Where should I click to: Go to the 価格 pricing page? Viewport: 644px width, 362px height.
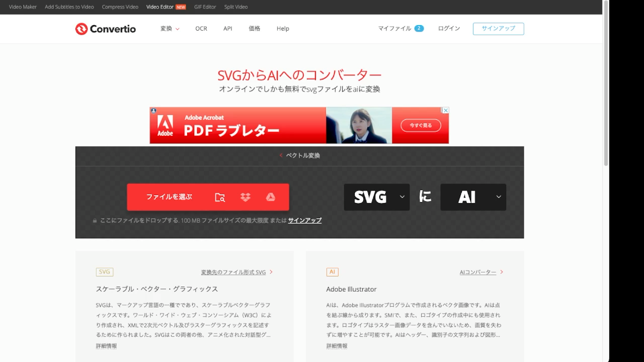pos(255,29)
